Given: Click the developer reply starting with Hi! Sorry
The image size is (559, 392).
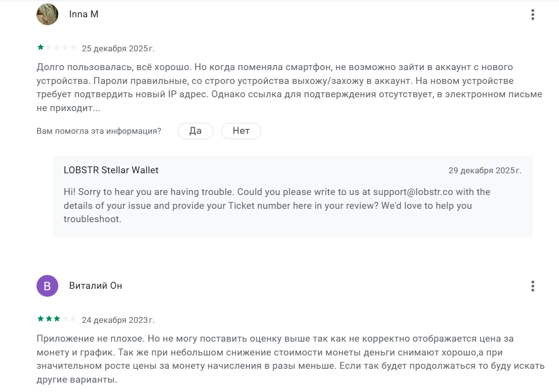Looking at the screenshot, I should click(277, 205).
